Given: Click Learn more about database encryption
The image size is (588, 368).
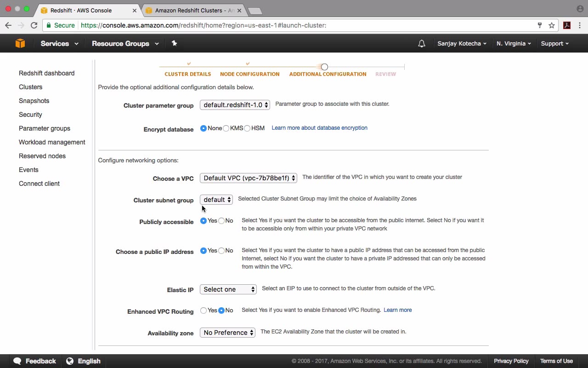Looking at the screenshot, I should [x=320, y=128].
